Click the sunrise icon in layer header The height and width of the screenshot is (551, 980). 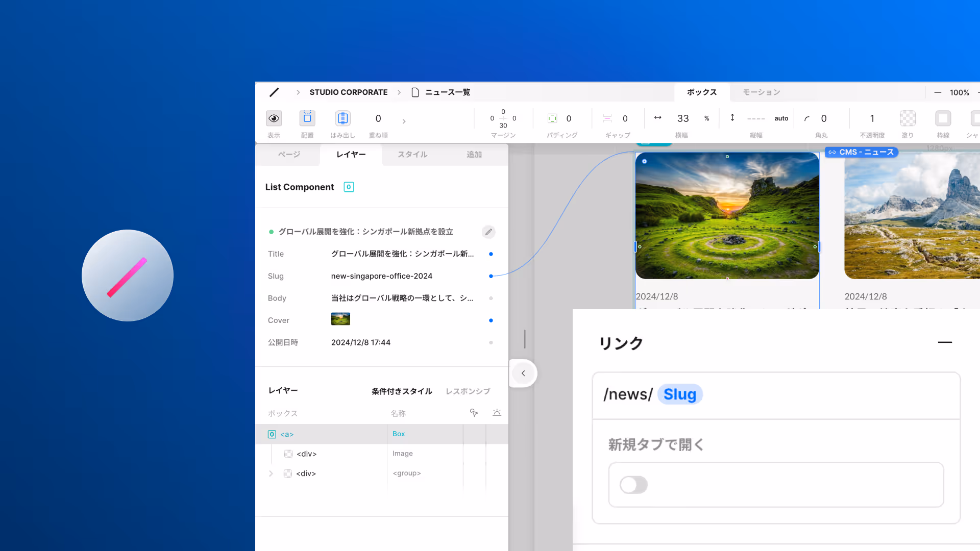pyautogui.click(x=497, y=413)
